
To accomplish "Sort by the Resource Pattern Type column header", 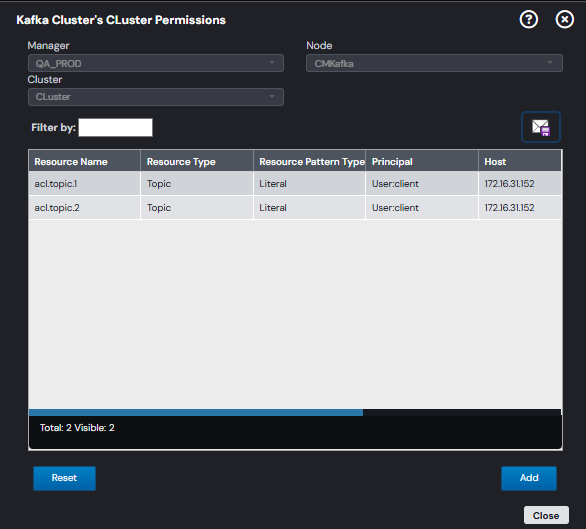I will click(x=309, y=162).
